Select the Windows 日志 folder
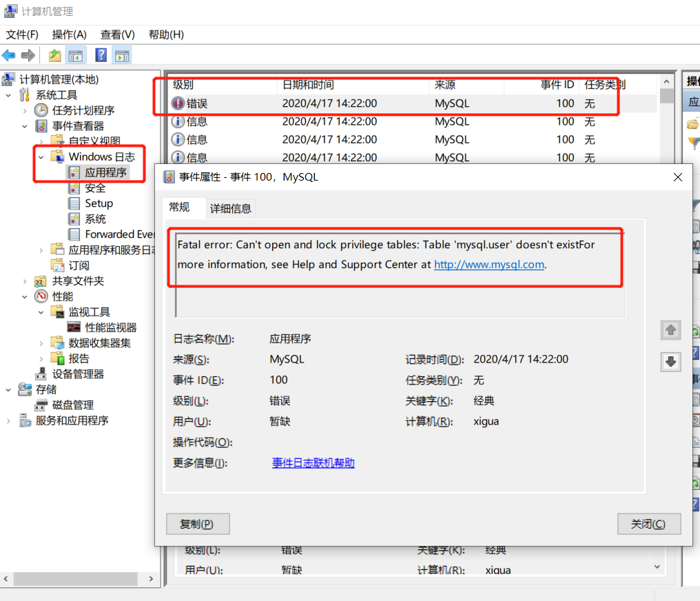This screenshot has width=700, height=601. (x=102, y=156)
